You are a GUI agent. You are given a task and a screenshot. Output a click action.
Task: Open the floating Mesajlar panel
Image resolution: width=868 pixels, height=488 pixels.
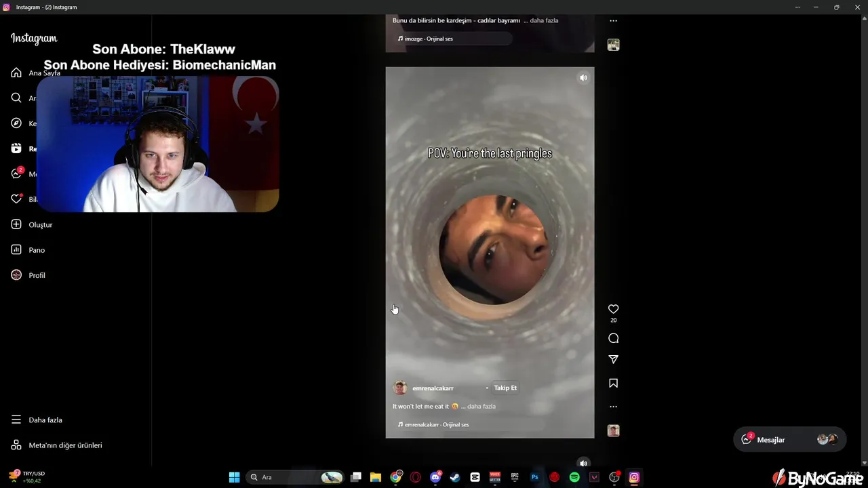coord(790,440)
